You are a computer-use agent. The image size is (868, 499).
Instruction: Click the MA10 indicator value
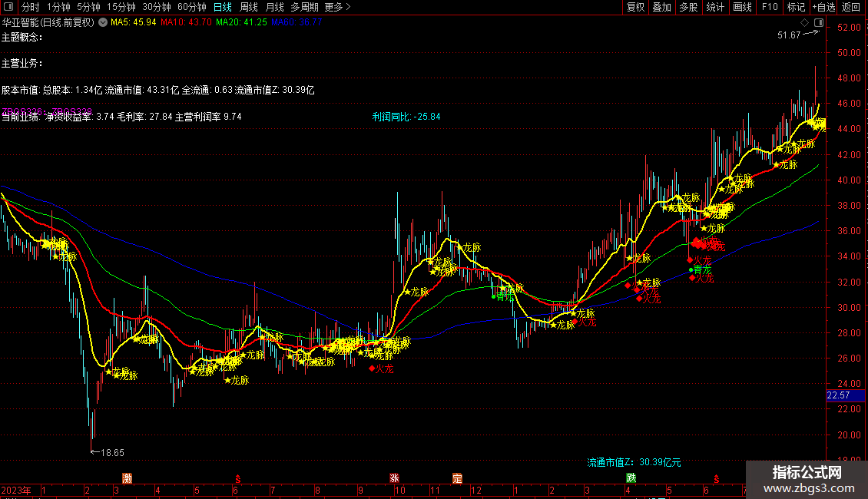tap(186, 22)
